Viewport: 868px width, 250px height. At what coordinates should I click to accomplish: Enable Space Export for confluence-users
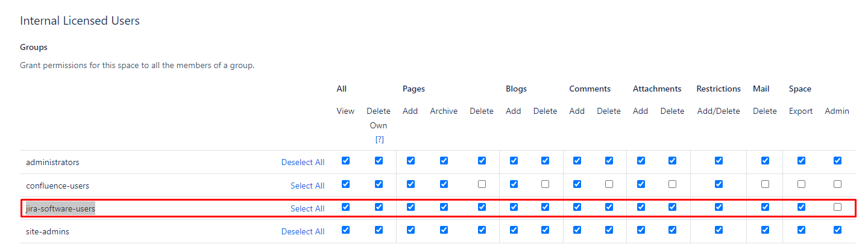click(801, 184)
